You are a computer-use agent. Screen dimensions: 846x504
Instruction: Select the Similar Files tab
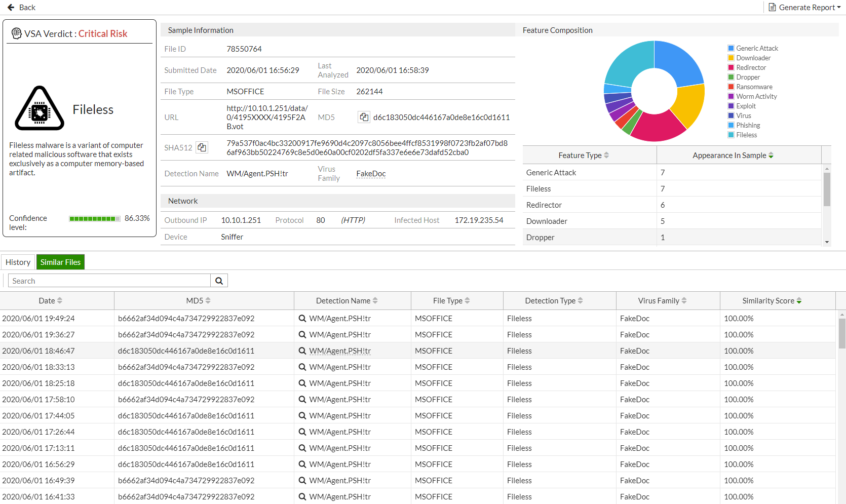pyautogui.click(x=60, y=262)
